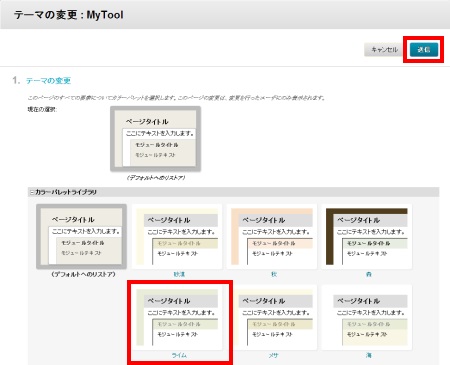450x365 pixels.
Task: Select the ライム palette thumbnail
Action: tap(177, 317)
